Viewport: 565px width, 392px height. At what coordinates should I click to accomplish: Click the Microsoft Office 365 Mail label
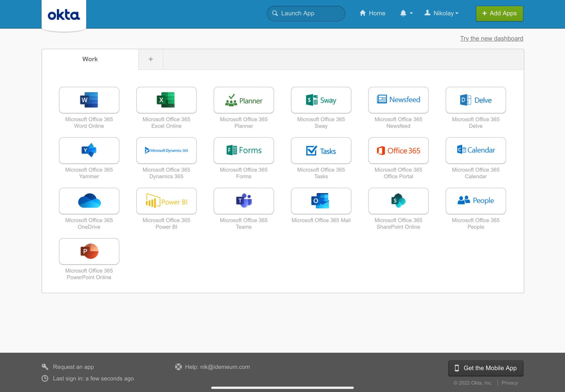click(321, 220)
